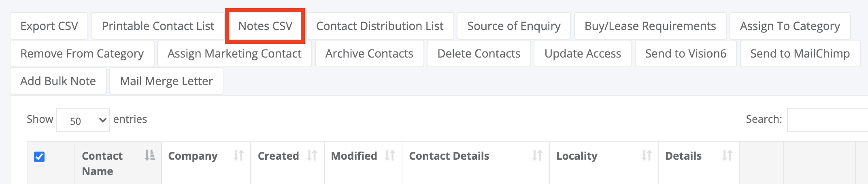Screen dimensions: 868x184
Task: Sort table by Company column icon
Action: pos(238,155)
